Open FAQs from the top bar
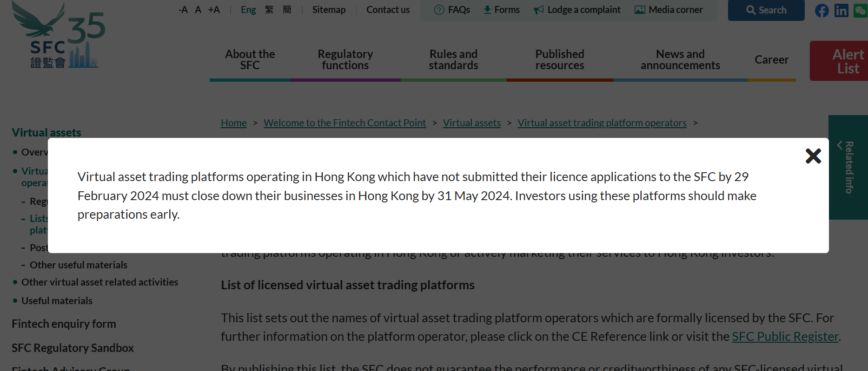This screenshot has height=371, width=868. (x=452, y=10)
